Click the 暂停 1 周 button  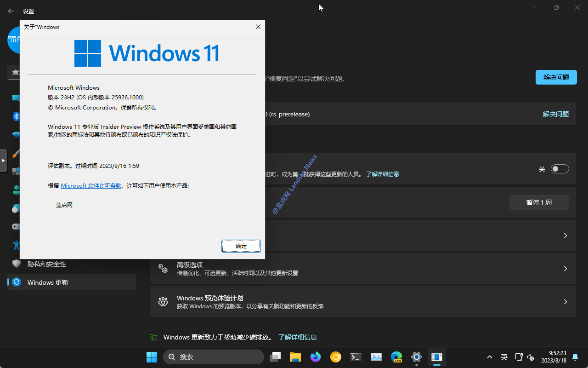point(539,202)
